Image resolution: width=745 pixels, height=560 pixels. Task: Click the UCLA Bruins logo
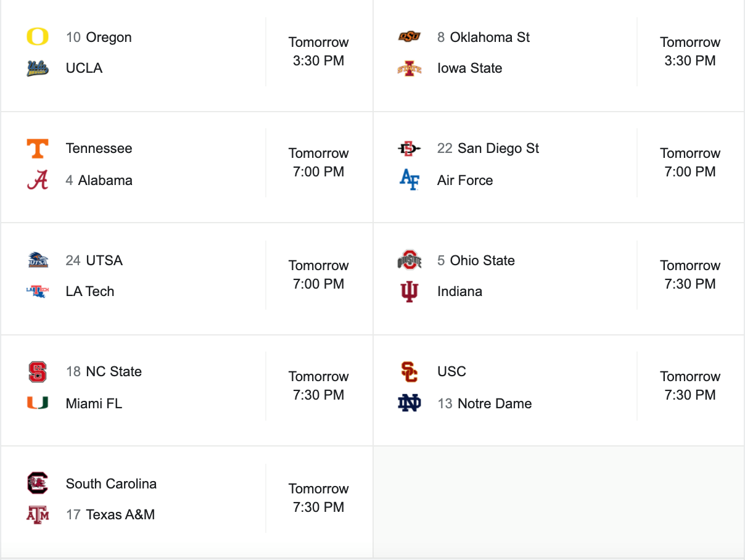(38, 68)
